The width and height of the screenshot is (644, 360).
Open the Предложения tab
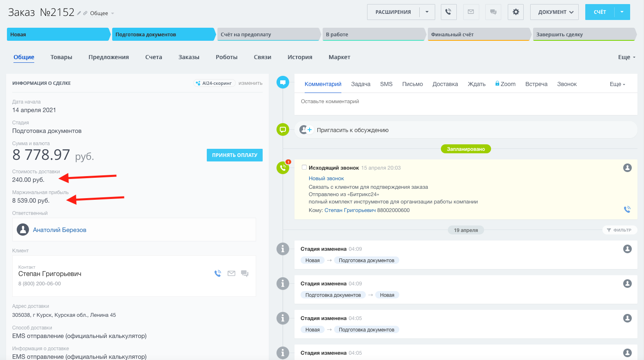108,57
